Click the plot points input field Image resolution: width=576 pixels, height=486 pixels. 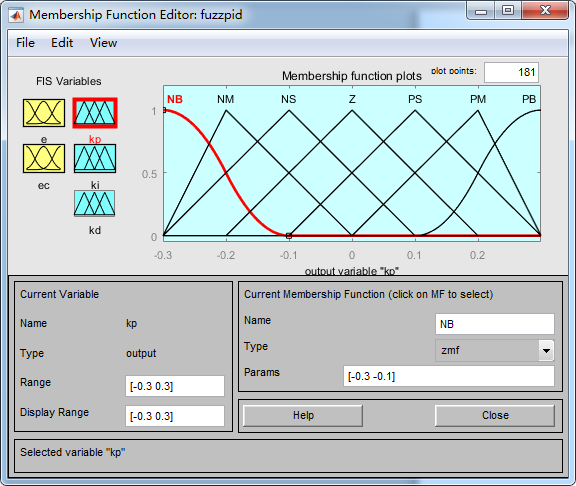(x=511, y=72)
